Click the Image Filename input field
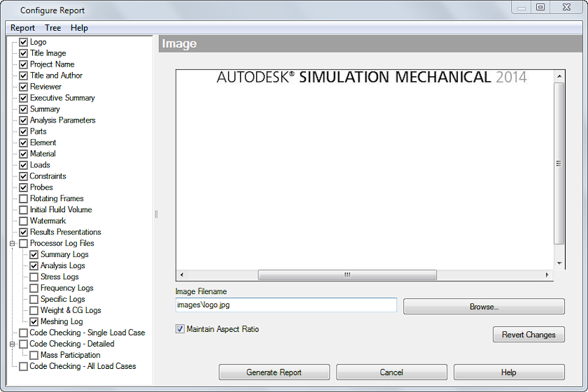 286,305
